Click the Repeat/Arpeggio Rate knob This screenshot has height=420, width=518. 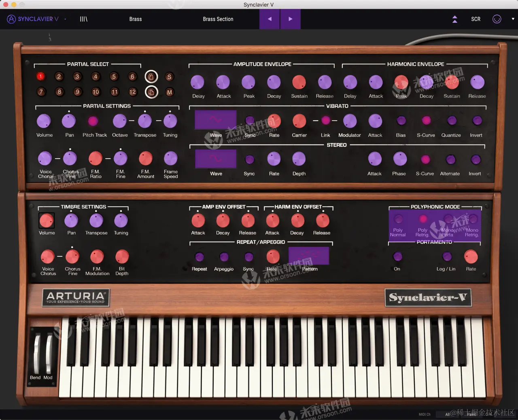(273, 257)
